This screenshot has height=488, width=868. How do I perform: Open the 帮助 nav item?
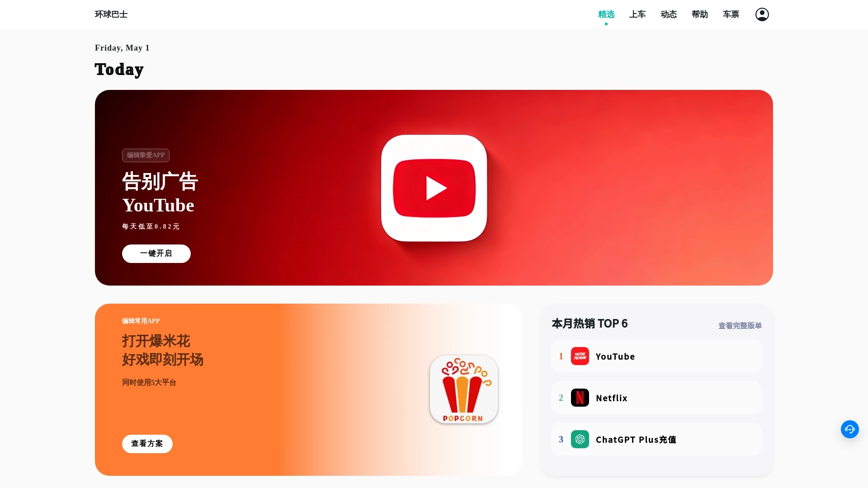click(699, 14)
